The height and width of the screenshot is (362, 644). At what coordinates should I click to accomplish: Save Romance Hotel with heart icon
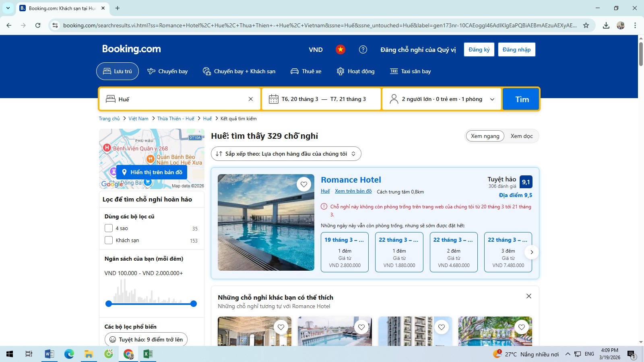[304, 184]
